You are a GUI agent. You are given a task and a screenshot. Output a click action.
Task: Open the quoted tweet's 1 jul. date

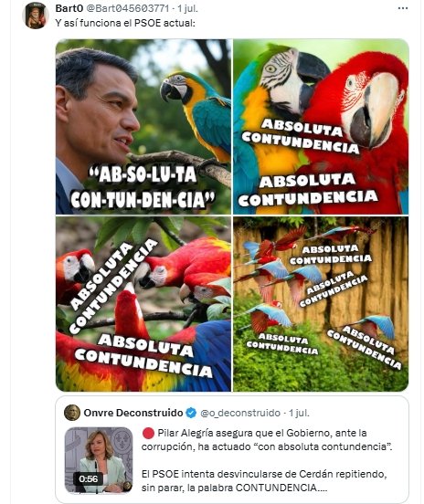click(299, 413)
